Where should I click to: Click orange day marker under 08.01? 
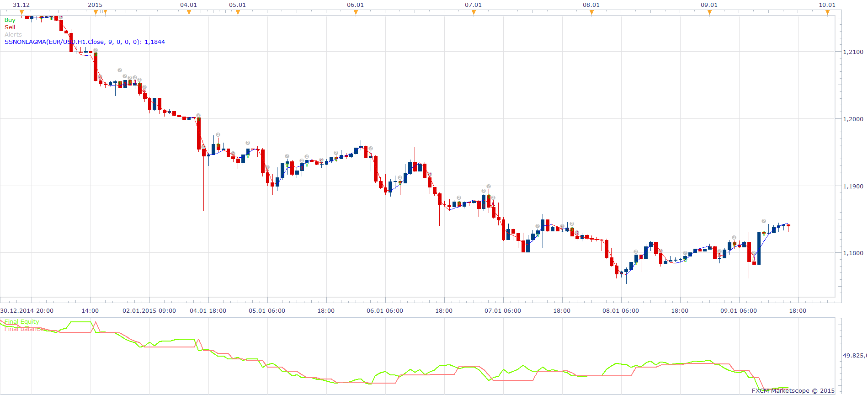click(x=591, y=12)
